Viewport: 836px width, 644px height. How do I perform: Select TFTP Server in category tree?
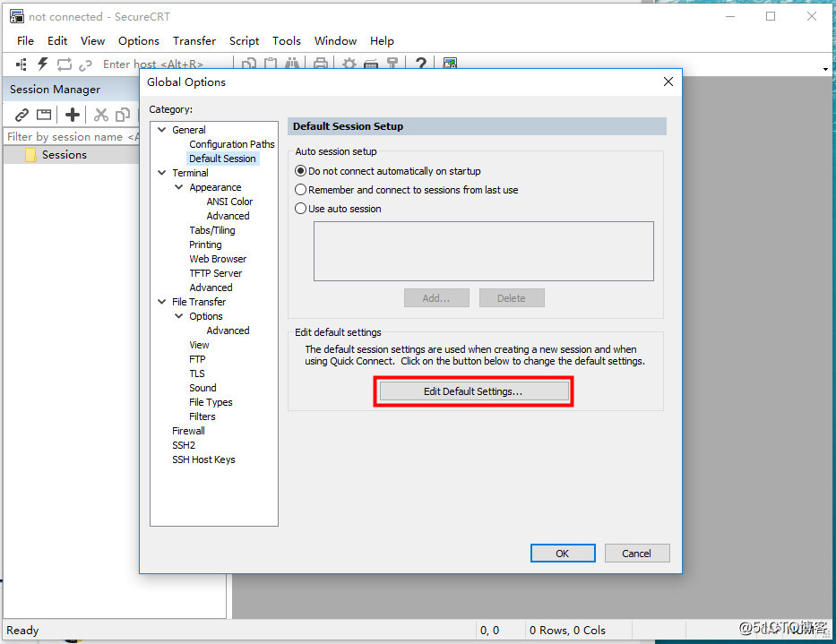pos(215,273)
